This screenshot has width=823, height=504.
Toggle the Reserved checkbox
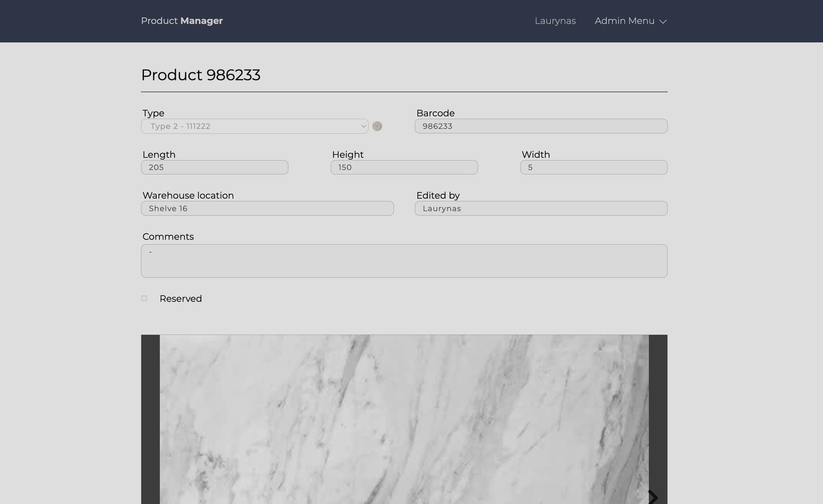(x=144, y=298)
